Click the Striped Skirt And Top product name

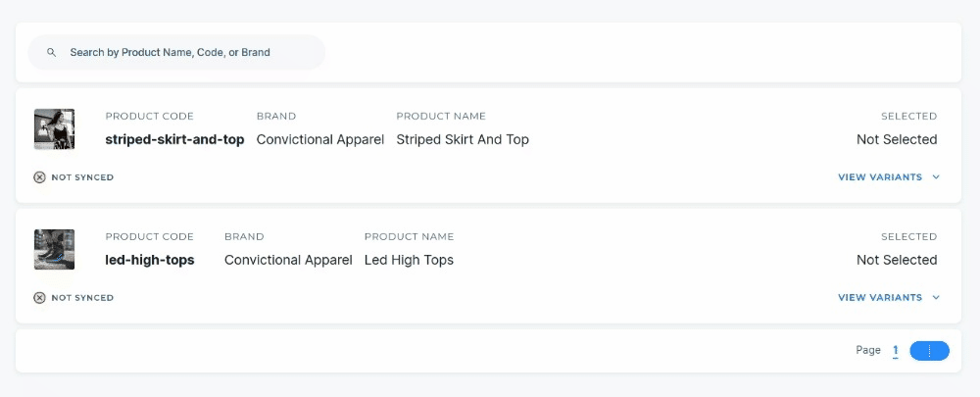coord(463,140)
